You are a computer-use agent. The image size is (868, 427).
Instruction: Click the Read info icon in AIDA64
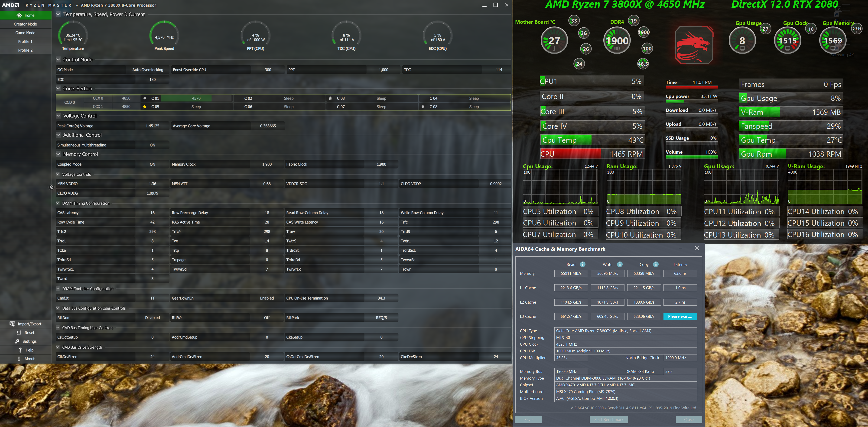click(583, 265)
